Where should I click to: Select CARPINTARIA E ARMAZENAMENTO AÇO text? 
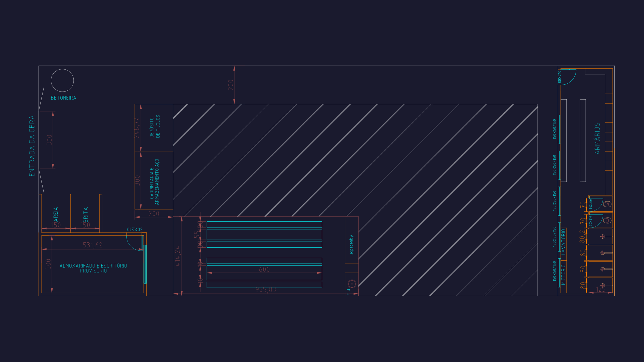point(154,182)
